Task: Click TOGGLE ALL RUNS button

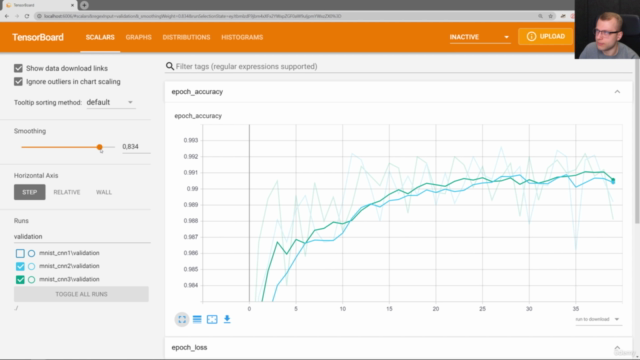Action: click(x=81, y=294)
